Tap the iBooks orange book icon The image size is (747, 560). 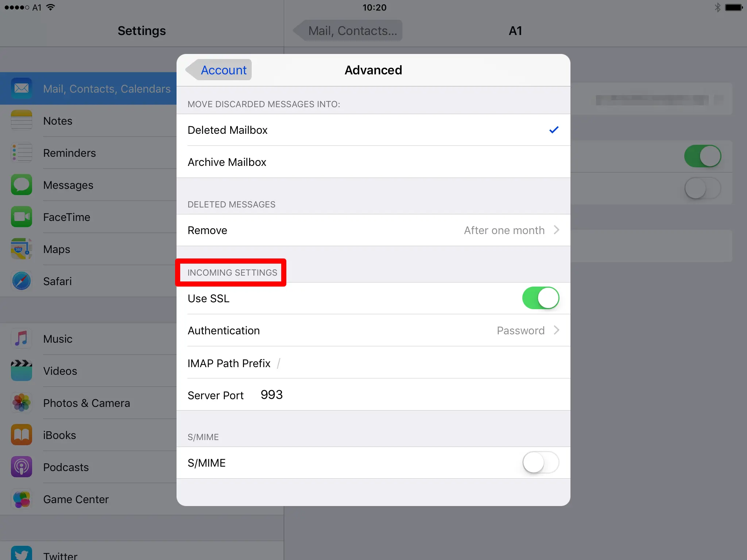(22, 435)
